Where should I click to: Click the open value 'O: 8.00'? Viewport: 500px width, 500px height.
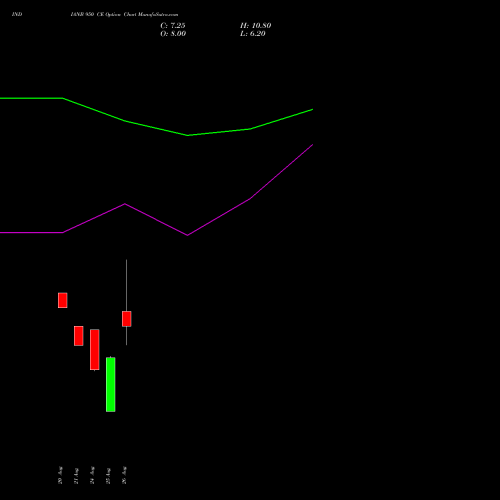(173, 34)
